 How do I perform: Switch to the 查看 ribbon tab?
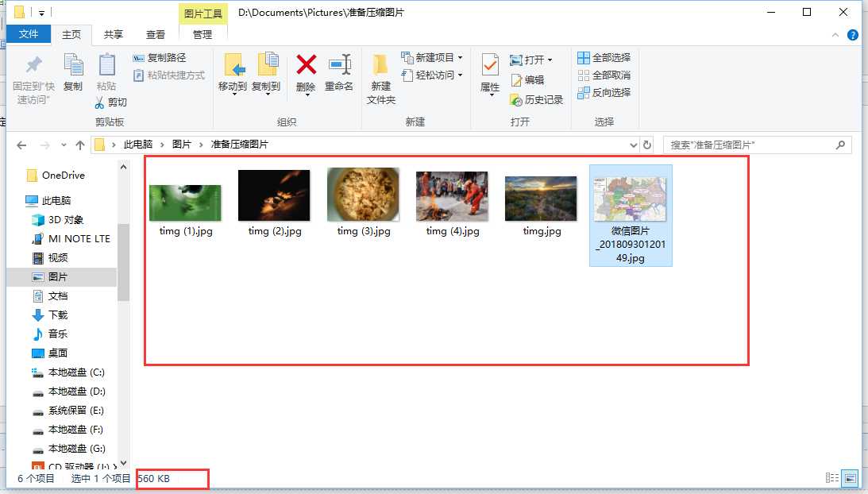[x=156, y=35]
